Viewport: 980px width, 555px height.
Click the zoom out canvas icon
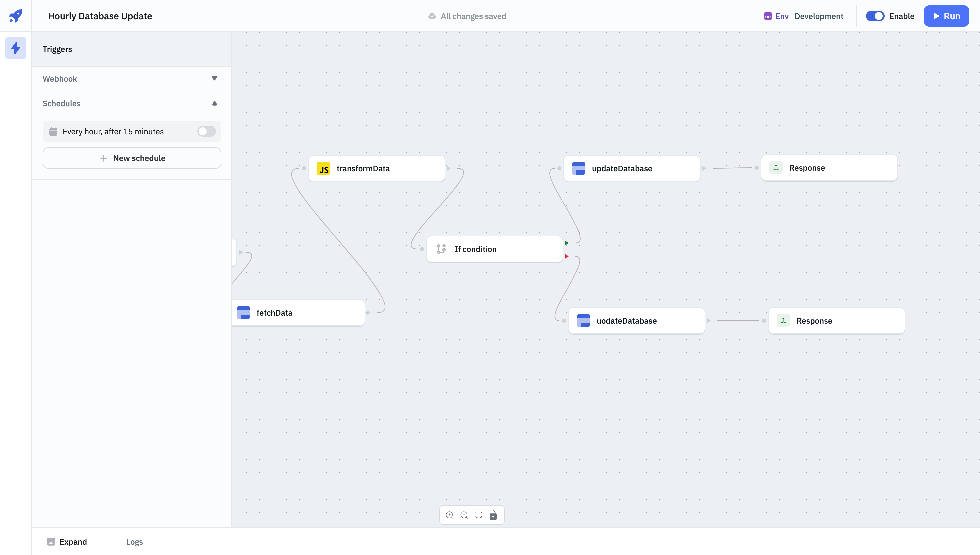[x=464, y=515]
